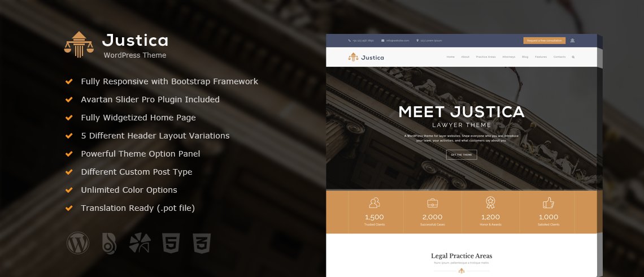Click checkmark beside Fully Responsive with Bootstrap
Screen dimensions: 644x277
[69, 81]
